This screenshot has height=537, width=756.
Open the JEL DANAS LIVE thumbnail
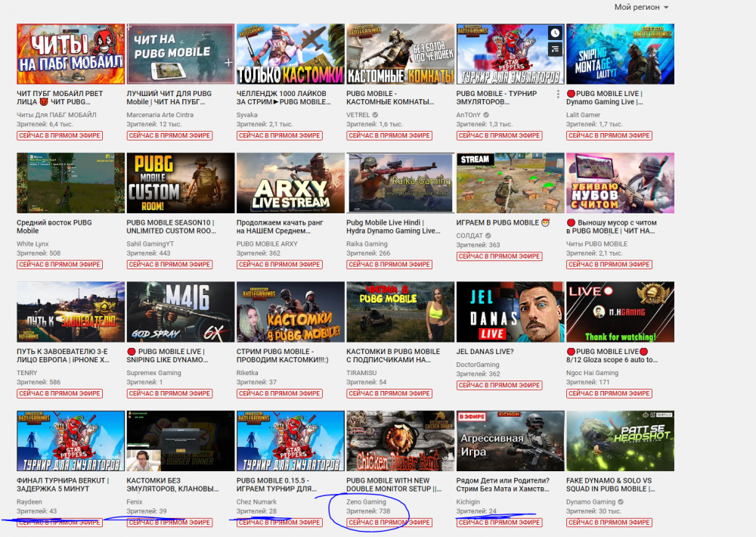510,312
